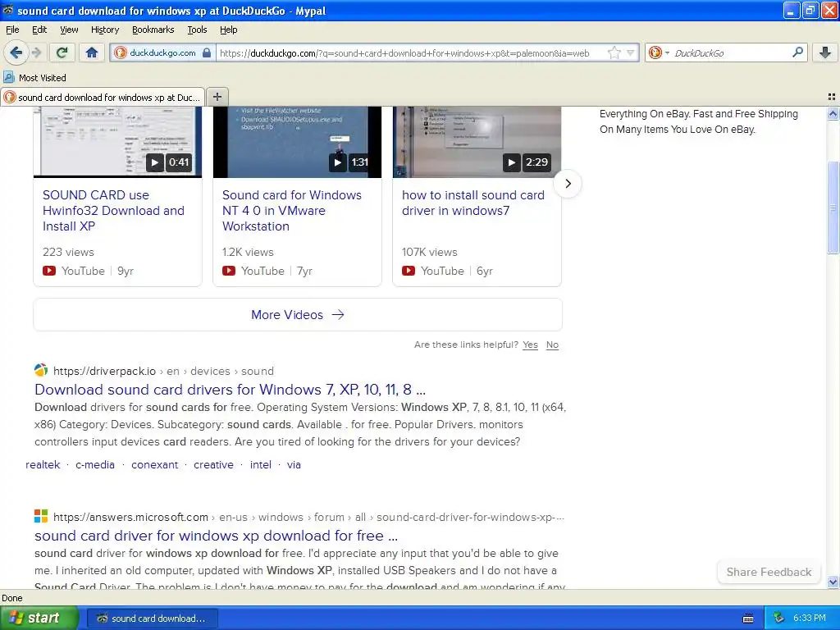Click the Mypal taskbar window button
840x630 pixels.
click(152, 619)
